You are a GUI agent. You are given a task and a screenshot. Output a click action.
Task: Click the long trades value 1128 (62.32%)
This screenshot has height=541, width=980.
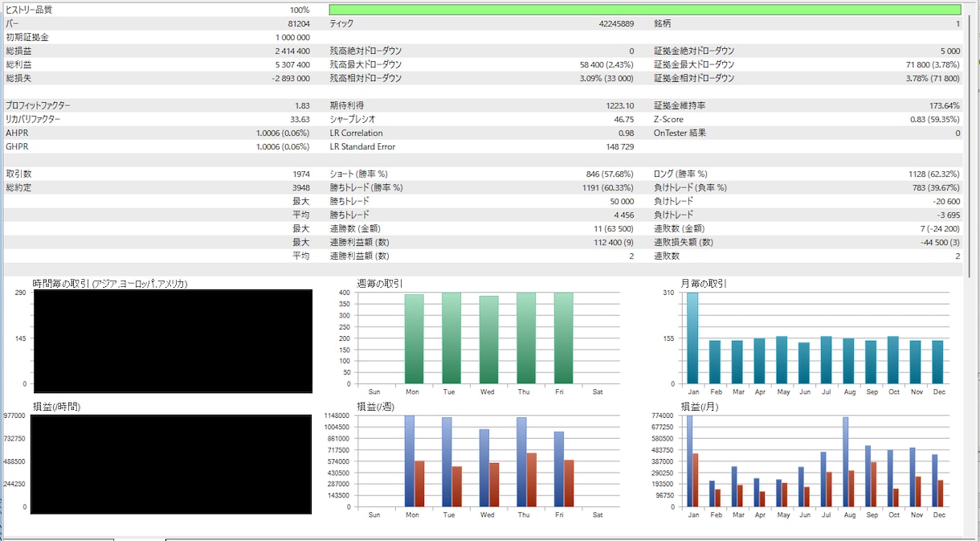(934, 174)
